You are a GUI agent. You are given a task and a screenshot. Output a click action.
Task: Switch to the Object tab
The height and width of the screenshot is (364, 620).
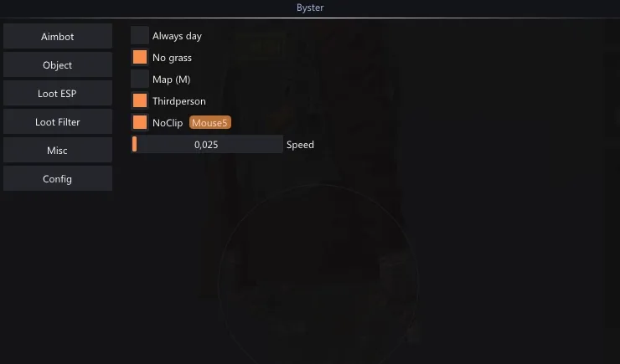tap(58, 64)
